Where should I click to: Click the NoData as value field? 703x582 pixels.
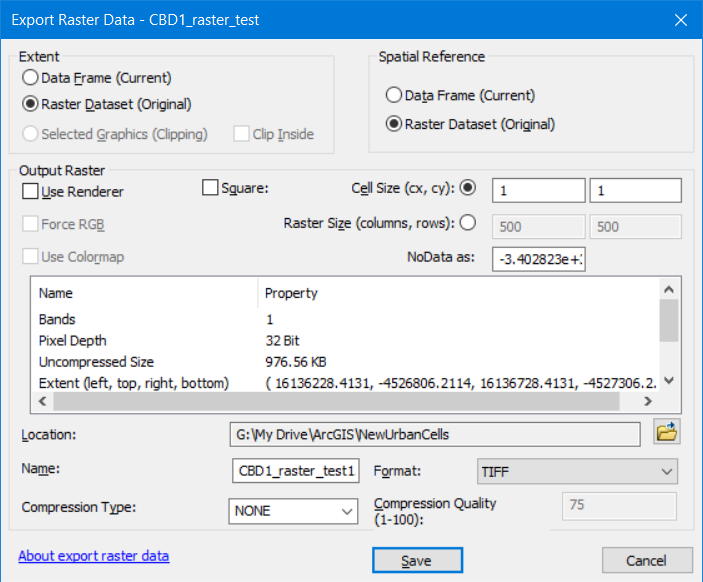tap(538, 259)
